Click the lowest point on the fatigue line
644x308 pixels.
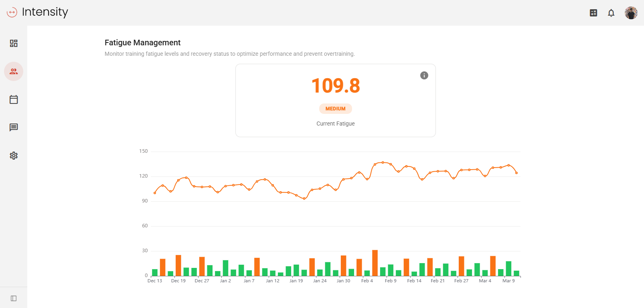(x=304, y=199)
